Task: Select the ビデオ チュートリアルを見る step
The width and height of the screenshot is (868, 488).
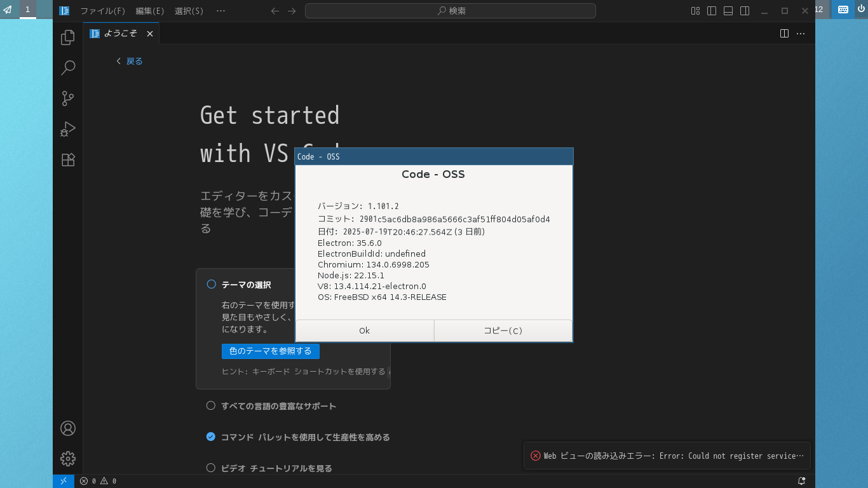Action: (x=269, y=468)
